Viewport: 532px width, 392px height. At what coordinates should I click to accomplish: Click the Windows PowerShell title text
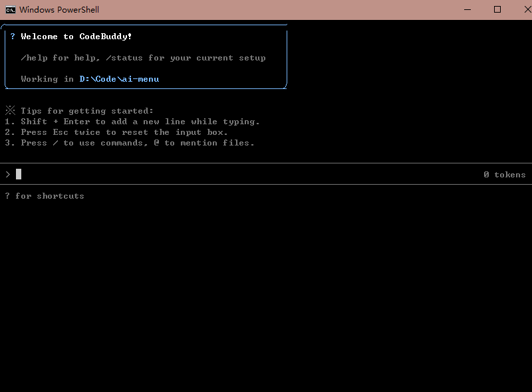[x=59, y=10]
